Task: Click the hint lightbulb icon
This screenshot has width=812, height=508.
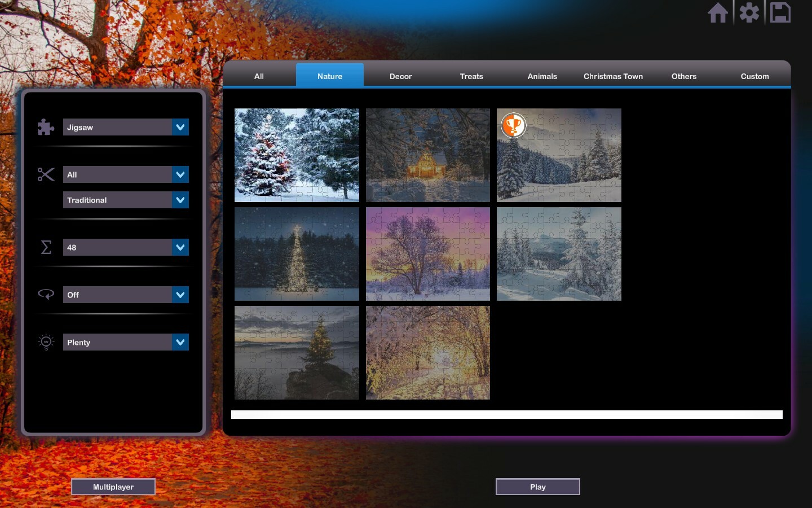Action: coord(46,341)
